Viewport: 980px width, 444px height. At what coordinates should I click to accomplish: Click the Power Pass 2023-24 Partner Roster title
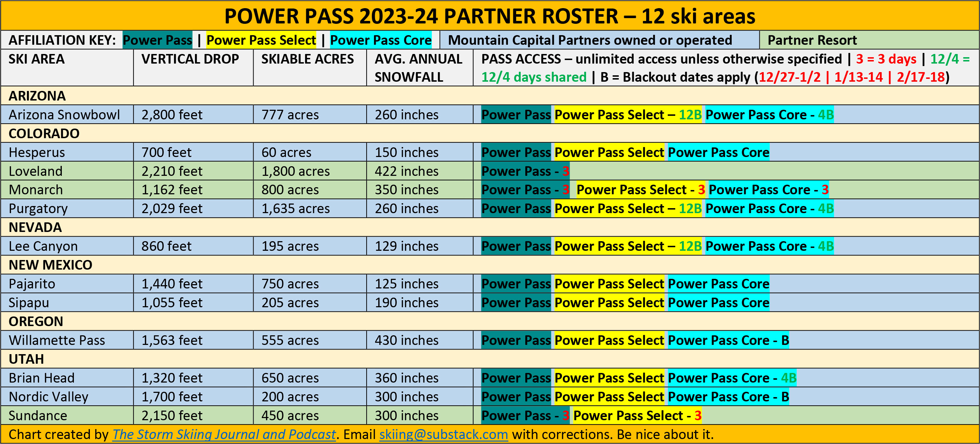(489, 16)
